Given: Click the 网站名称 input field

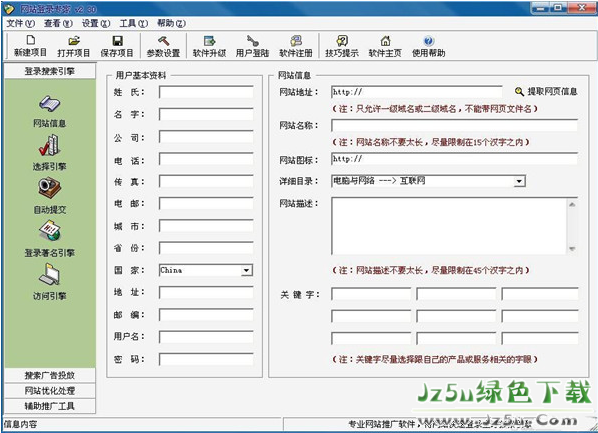Looking at the screenshot, I should pos(454,126).
